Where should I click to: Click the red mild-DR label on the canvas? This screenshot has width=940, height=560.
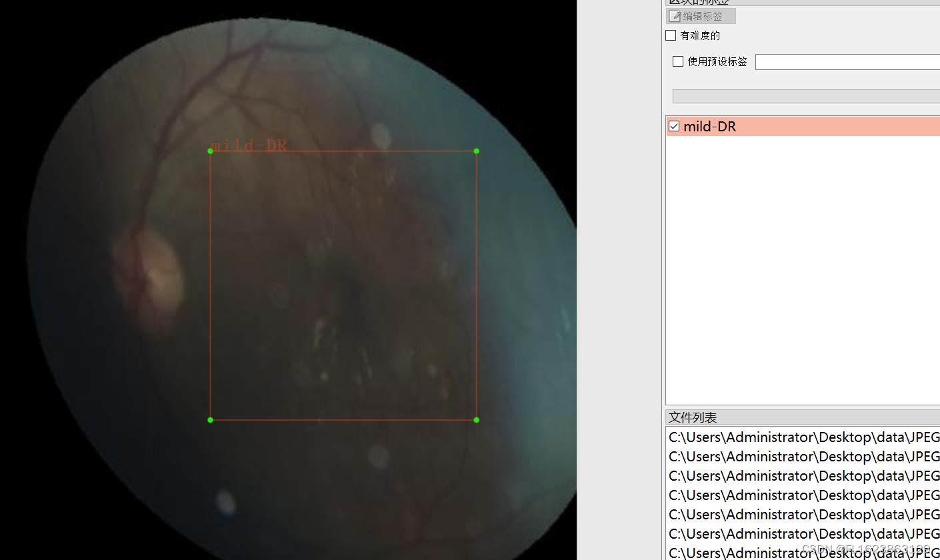(x=249, y=145)
